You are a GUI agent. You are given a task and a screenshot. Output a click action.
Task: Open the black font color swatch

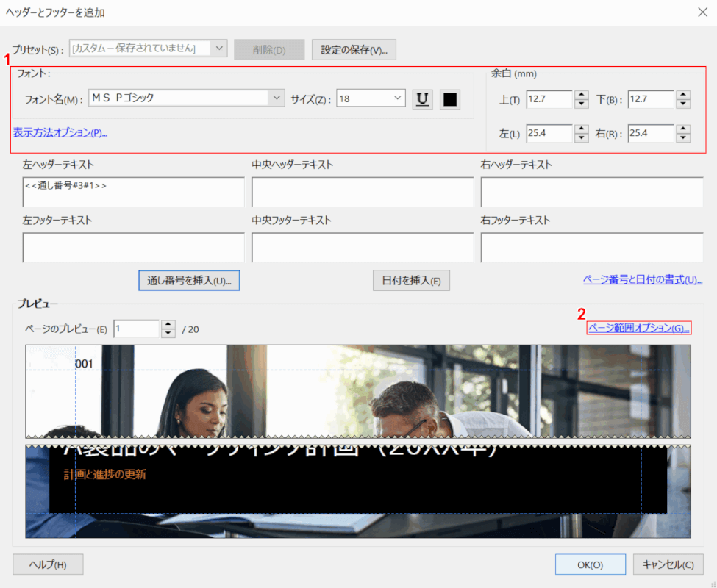coord(450,99)
